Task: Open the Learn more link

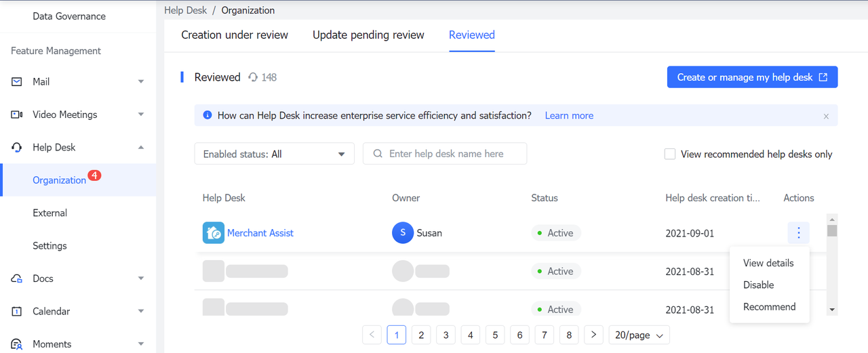Action: tap(569, 116)
